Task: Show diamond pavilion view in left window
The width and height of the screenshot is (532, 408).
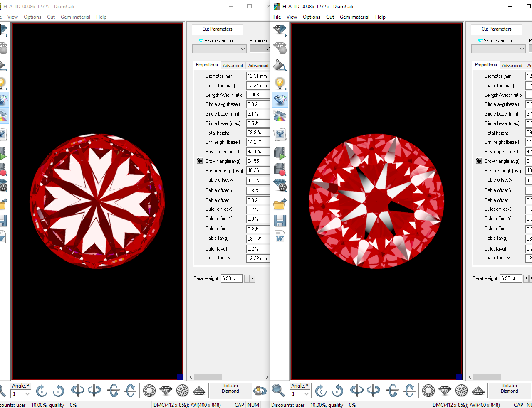Action: (182, 391)
